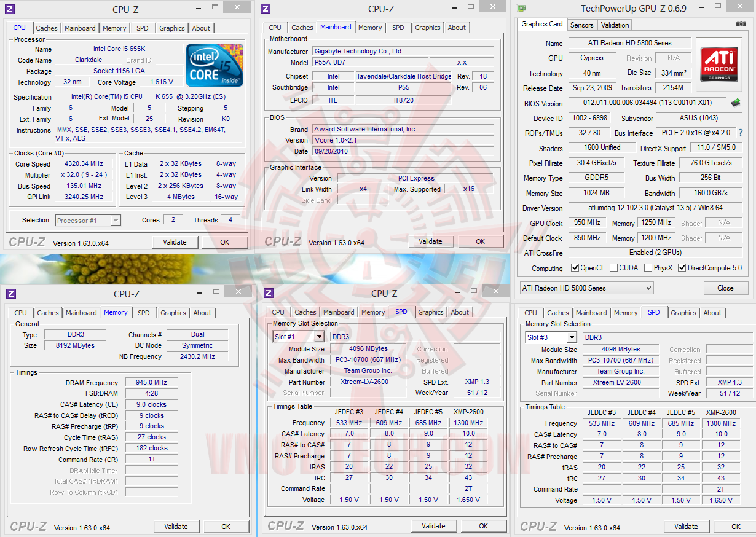Click the ATI Radeon Graphics logo
Screen dimensions: 756x537
point(719,63)
